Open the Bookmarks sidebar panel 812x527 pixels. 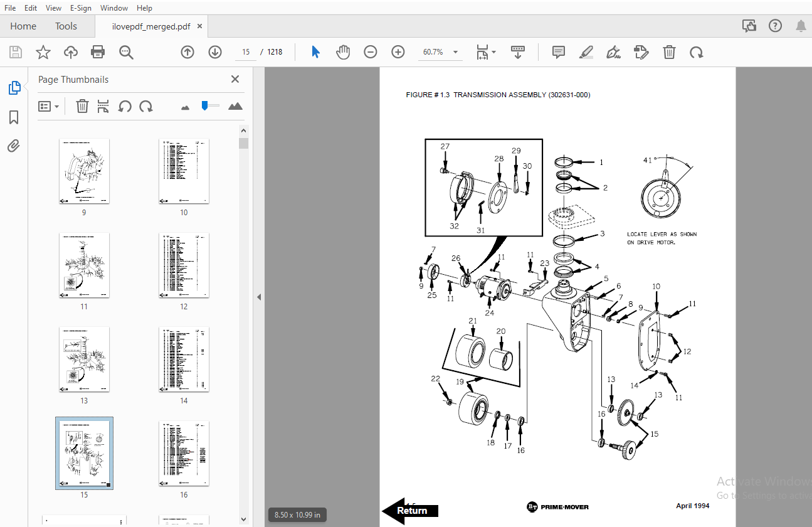pos(14,117)
